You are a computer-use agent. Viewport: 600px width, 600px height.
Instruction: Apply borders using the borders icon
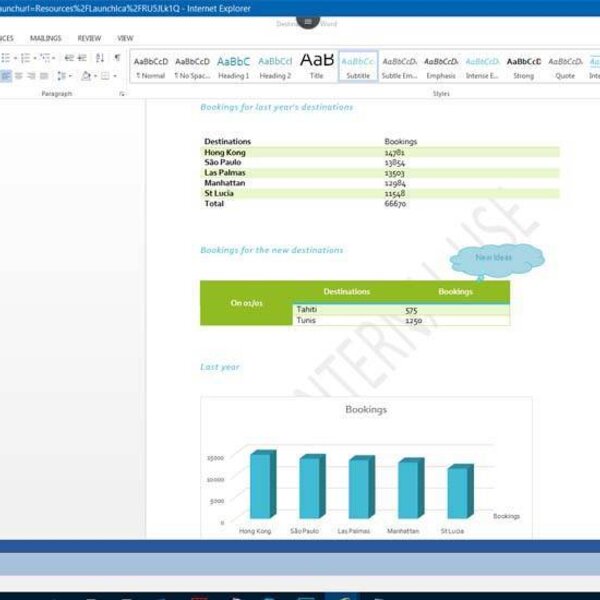(x=105, y=76)
